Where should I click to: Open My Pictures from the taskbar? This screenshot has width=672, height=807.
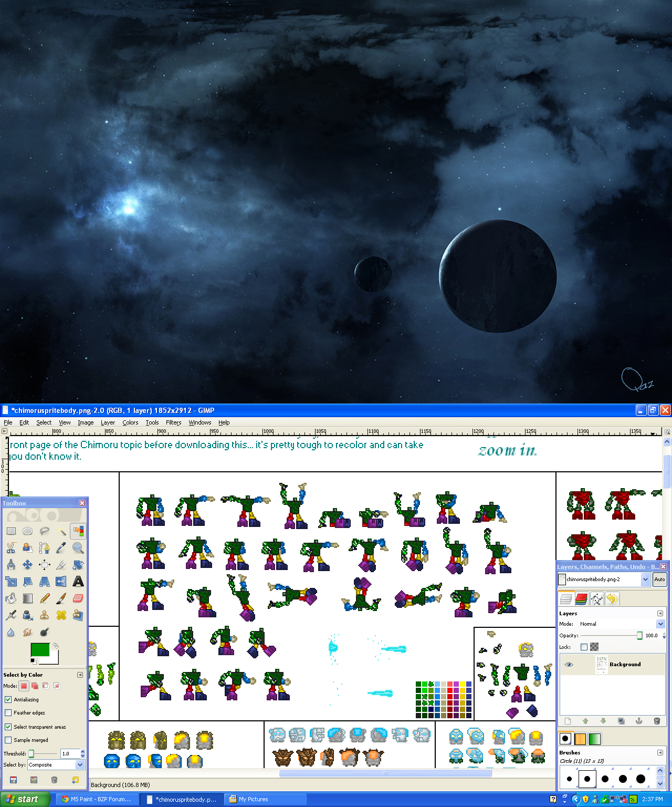pyautogui.click(x=265, y=799)
